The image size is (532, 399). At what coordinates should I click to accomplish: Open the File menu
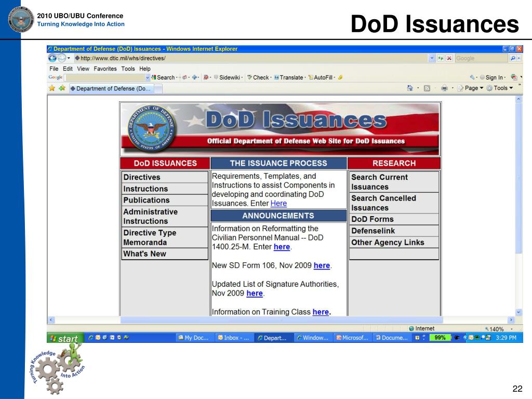(x=54, y=69)
